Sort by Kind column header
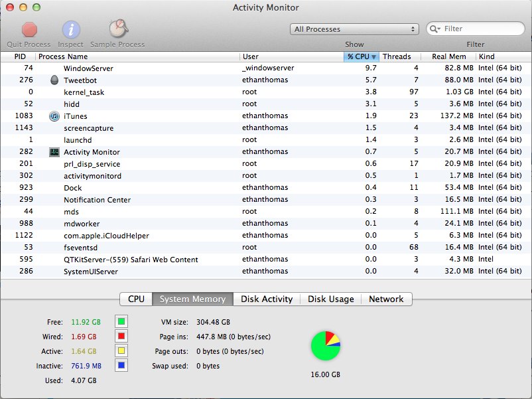The image size is (532, 399). [503, 56]
